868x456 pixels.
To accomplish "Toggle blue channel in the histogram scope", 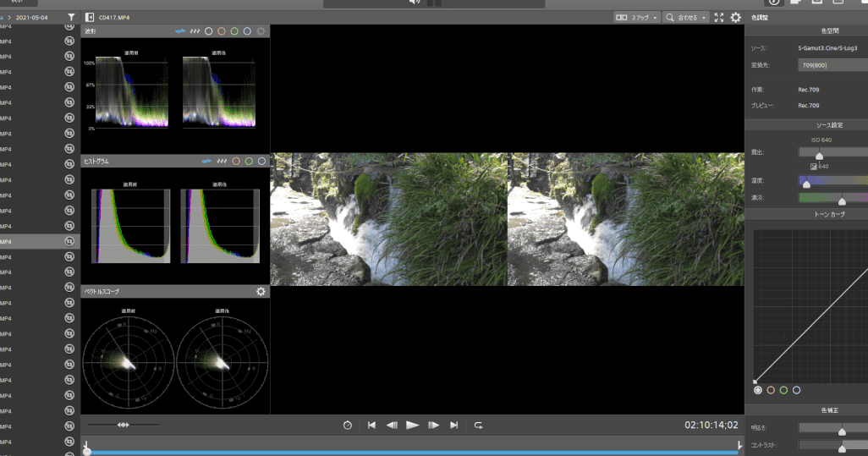I will [262, 161].
